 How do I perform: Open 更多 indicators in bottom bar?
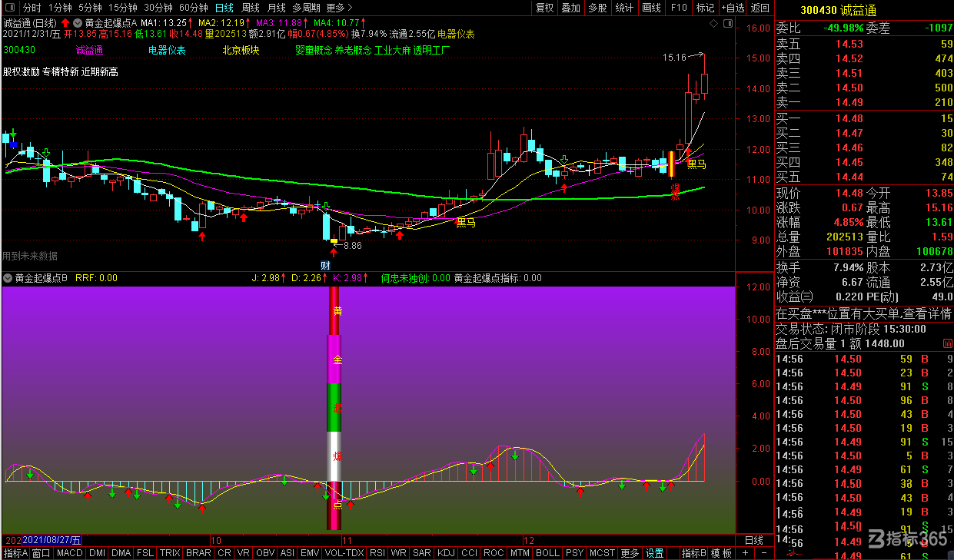click(x=630, y=553)
